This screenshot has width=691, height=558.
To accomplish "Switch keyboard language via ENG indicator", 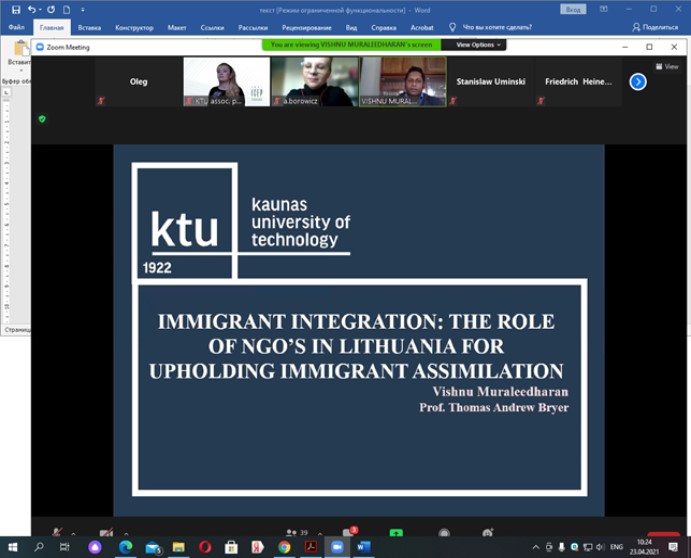I will (x=617, y=547).
